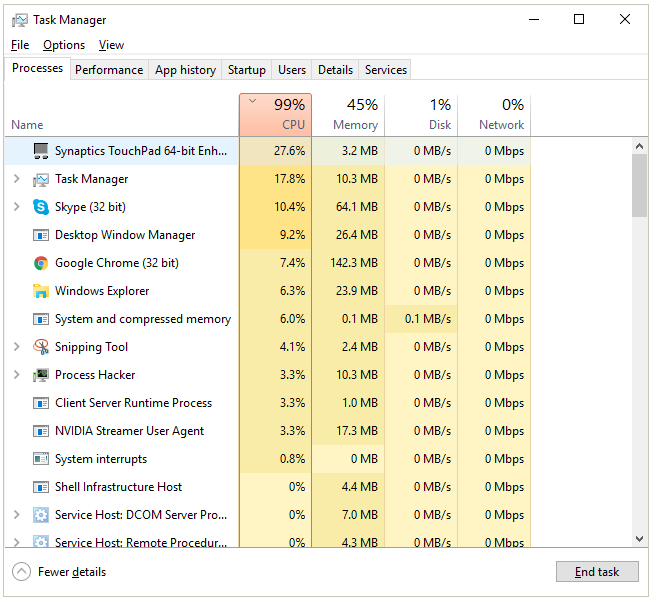The height and width of the screenshot is (601, 652).
Task: Switch to the App history tab
Action: coord(185,70)
